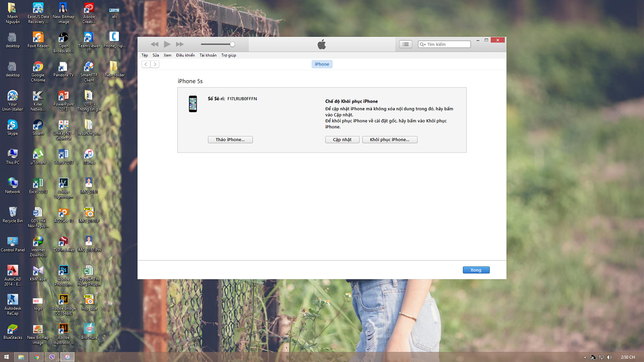Select the Skype desktop icon
This screenshot has width=644, height=362.
[13, 127]
